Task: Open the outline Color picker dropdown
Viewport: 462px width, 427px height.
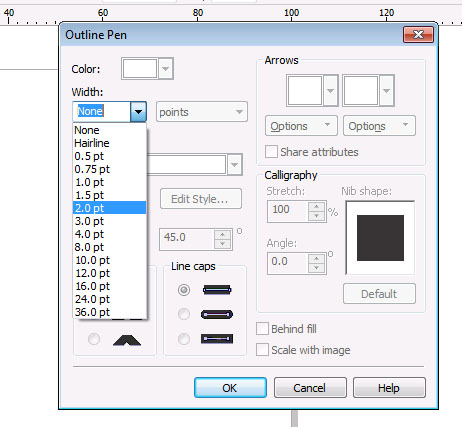Action: coord(165,69)
